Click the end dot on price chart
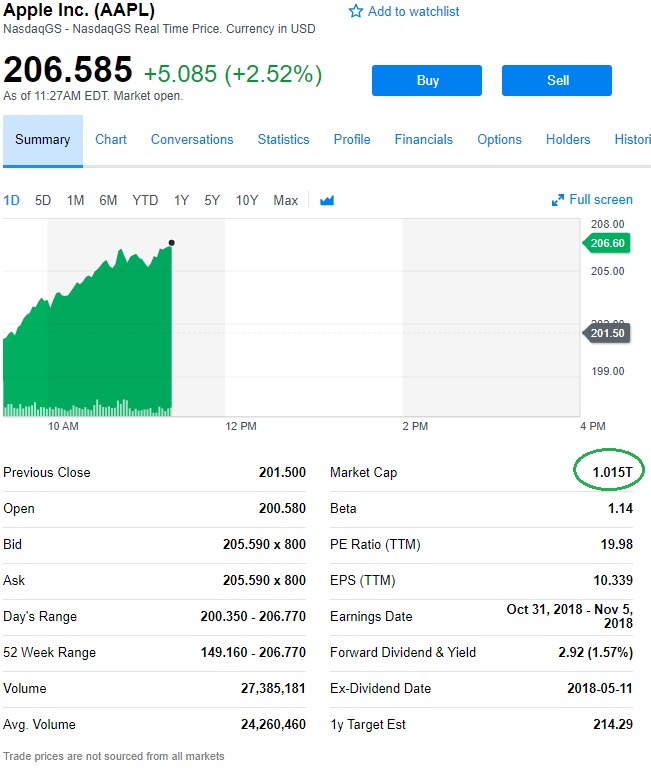This screenshot has height=773, width=651. (x=172, y=242)
